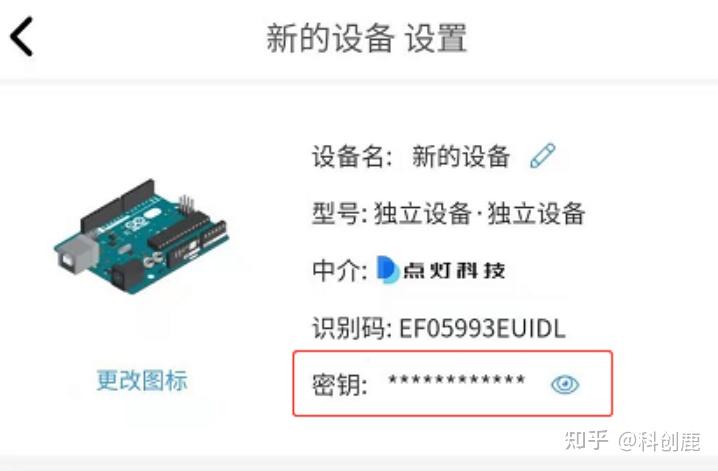Click the 知乎 watermark text
The image size is (718, 471).
[x=587, y=440]
